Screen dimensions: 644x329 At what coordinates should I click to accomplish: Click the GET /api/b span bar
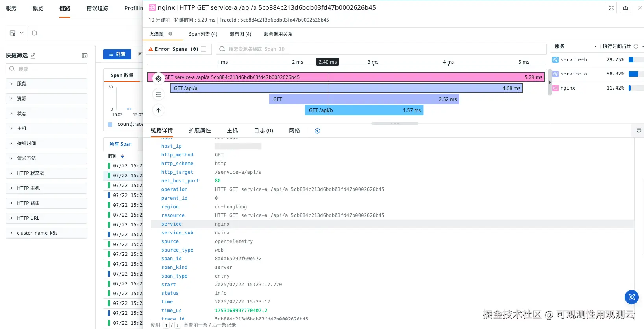(x=364, y=110)
